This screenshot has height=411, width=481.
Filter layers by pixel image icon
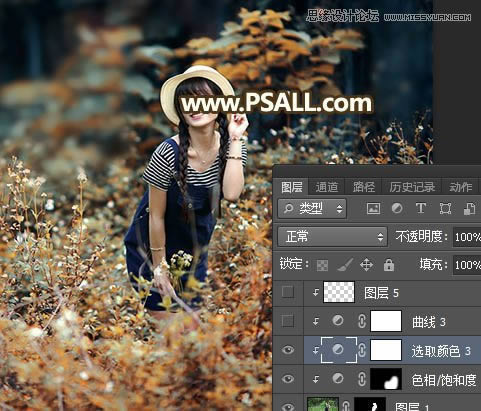tap(373, 209)
